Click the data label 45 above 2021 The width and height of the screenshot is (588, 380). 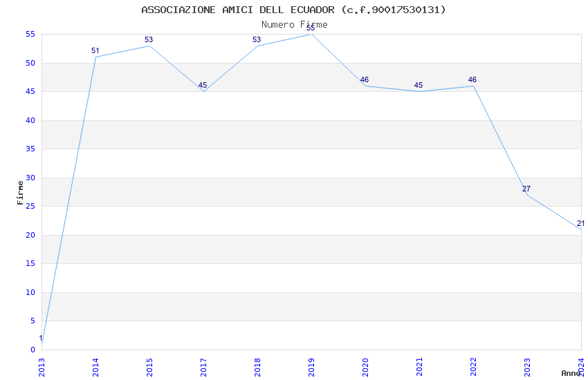point(419,85)
